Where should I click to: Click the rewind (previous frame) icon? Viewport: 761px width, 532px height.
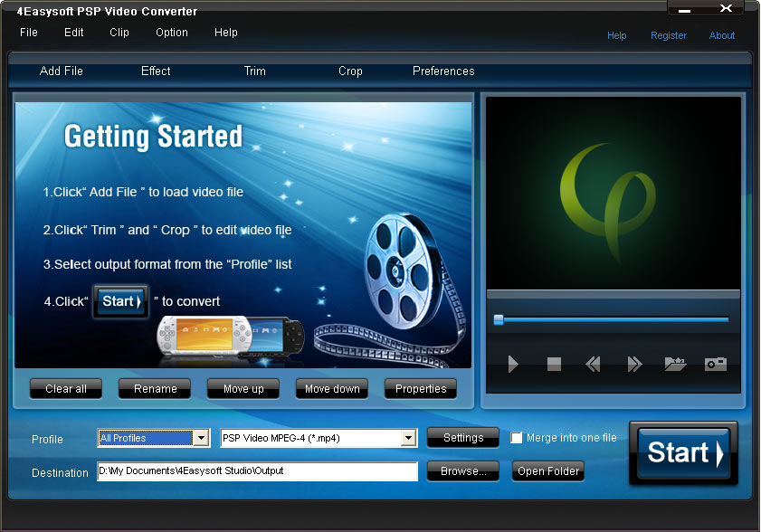pos(593,365)
